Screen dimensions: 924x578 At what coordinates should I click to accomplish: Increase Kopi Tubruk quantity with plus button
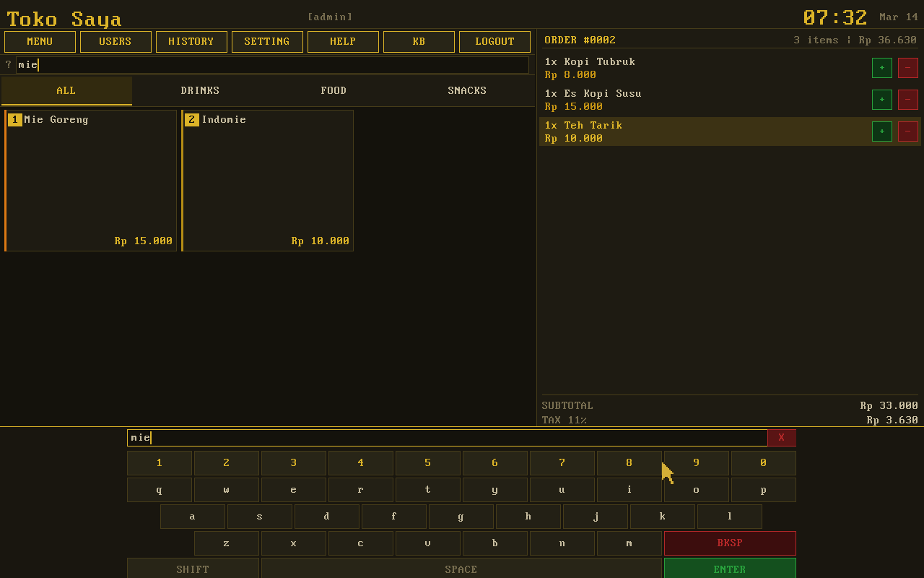click(881, 68)
